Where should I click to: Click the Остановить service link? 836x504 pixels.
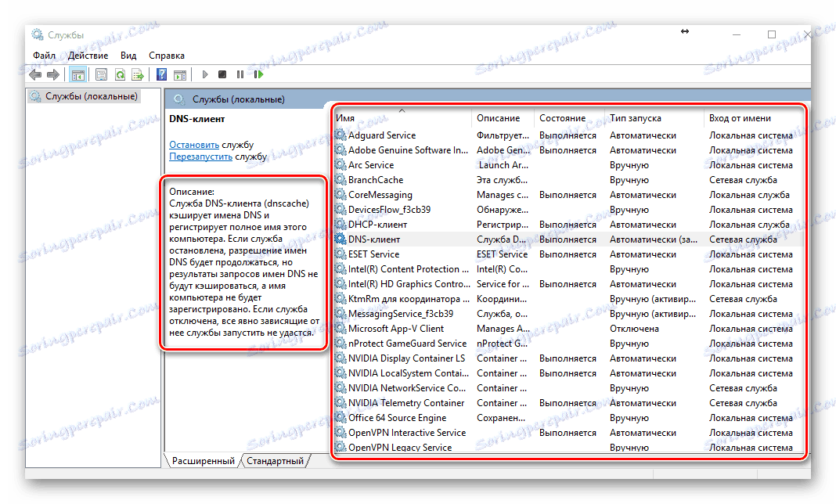coord(194,145)
